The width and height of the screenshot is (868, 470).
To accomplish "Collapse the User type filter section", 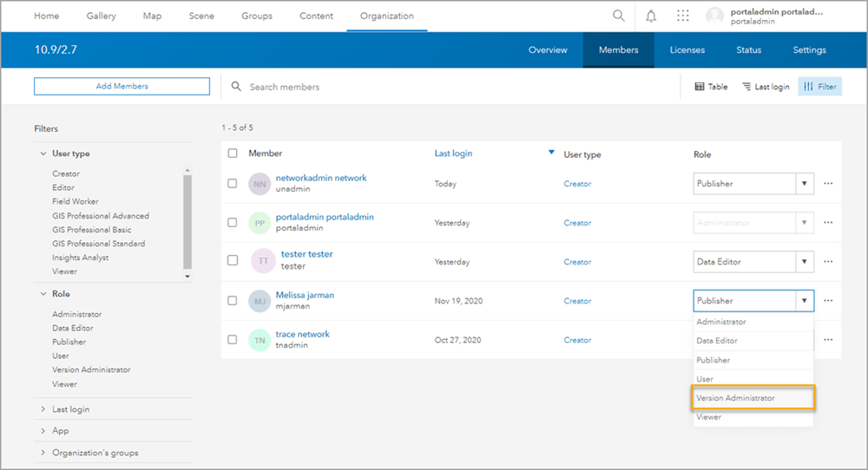I will pos(44,153).
